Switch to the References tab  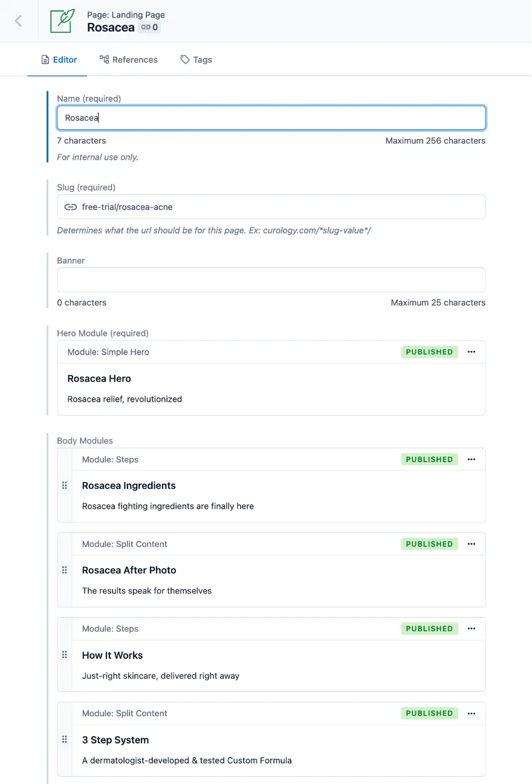tap(128, 59)
